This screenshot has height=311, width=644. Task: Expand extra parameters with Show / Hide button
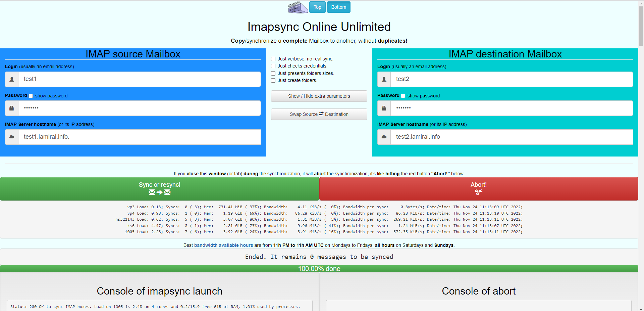(x=319, y=96)
